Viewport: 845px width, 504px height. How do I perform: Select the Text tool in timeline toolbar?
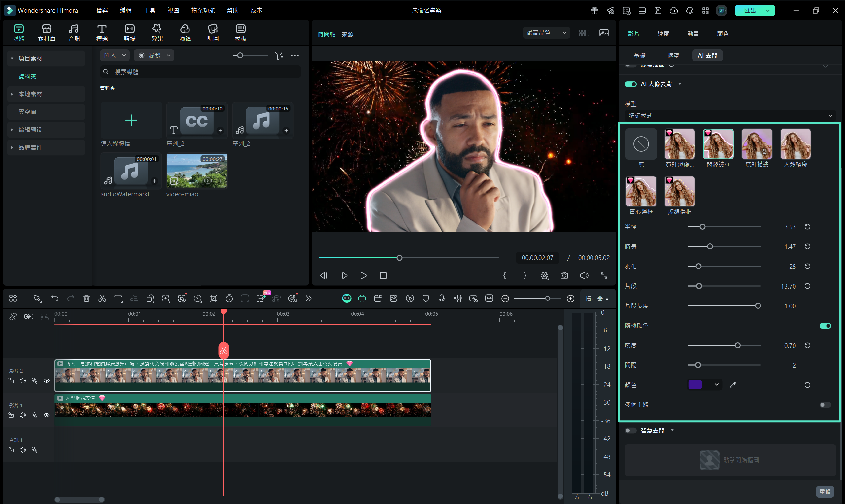(x=118, y=299)
